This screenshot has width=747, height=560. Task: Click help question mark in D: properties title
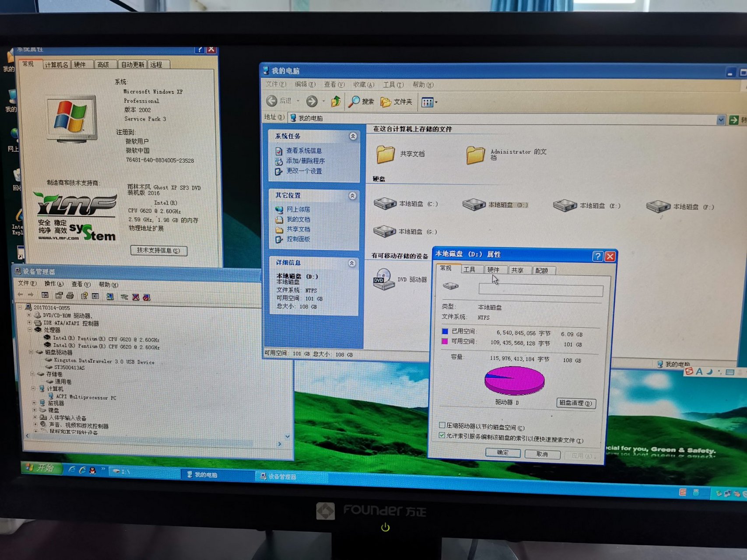(597, 256)
